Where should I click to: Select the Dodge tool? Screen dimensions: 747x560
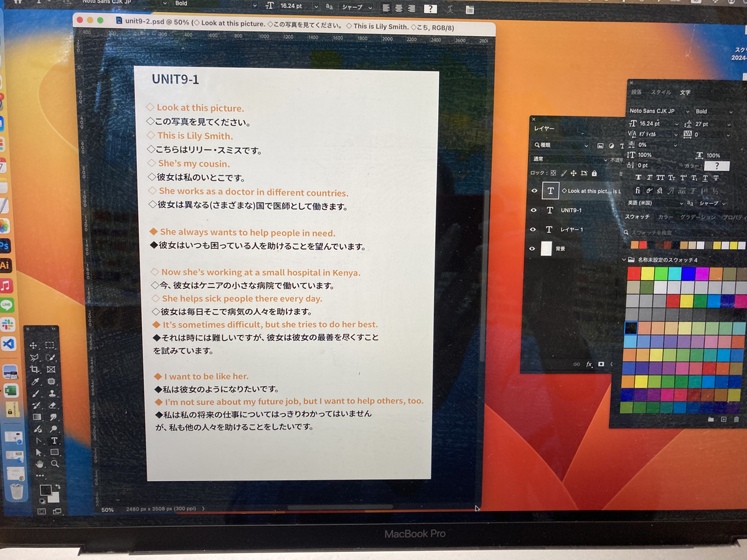coord(53,429)
